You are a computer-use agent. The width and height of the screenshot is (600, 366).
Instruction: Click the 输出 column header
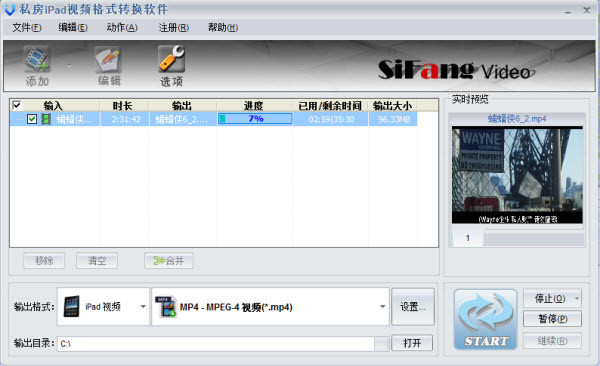[182, 105]
